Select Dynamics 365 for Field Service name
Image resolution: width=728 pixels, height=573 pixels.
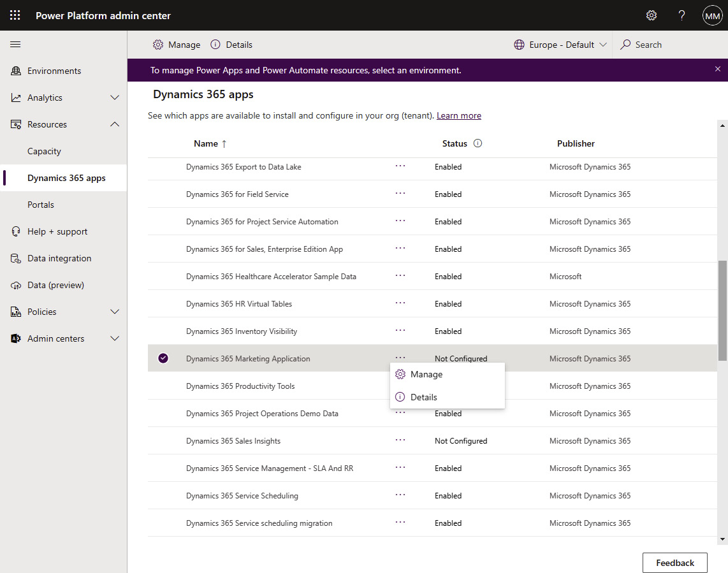point(237,194)
